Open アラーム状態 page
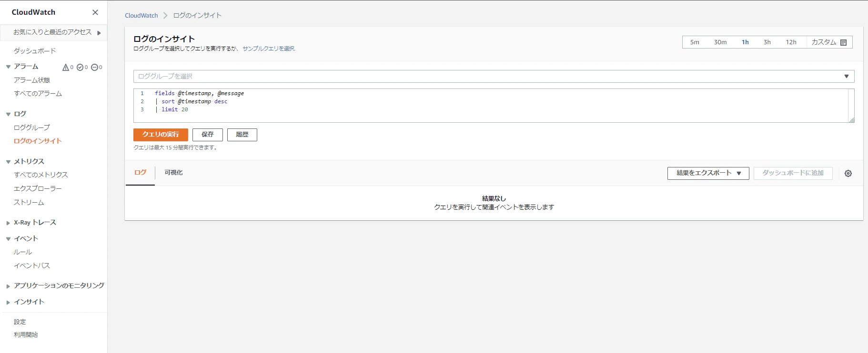The height and width of the screenshot is (353, 868). pyautogui.click(x=32, y=80)
